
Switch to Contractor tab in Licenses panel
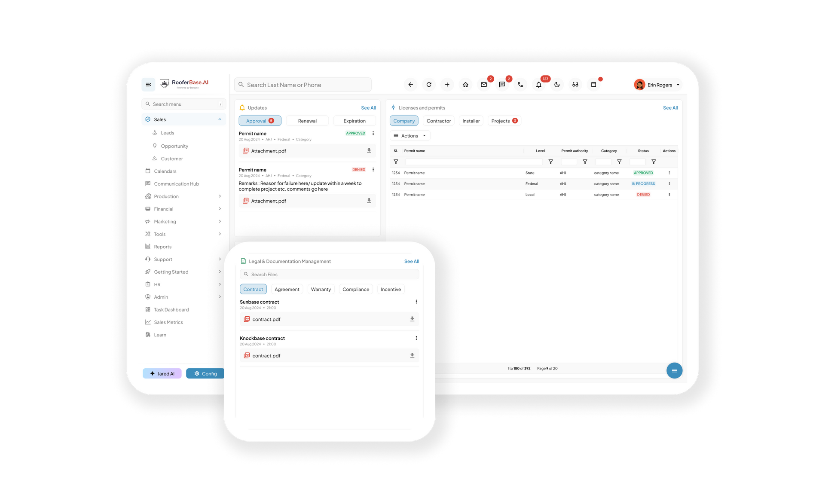[x=439, y=121]
